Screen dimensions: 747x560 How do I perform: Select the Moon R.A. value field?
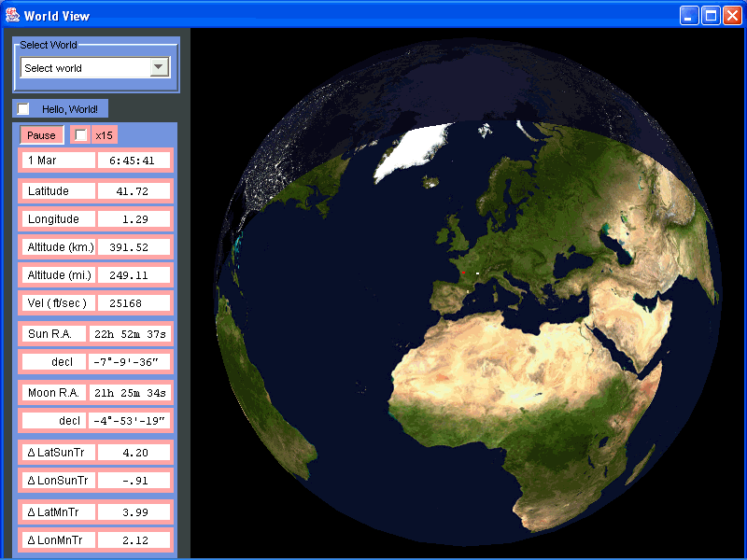(x=130, y=392)
